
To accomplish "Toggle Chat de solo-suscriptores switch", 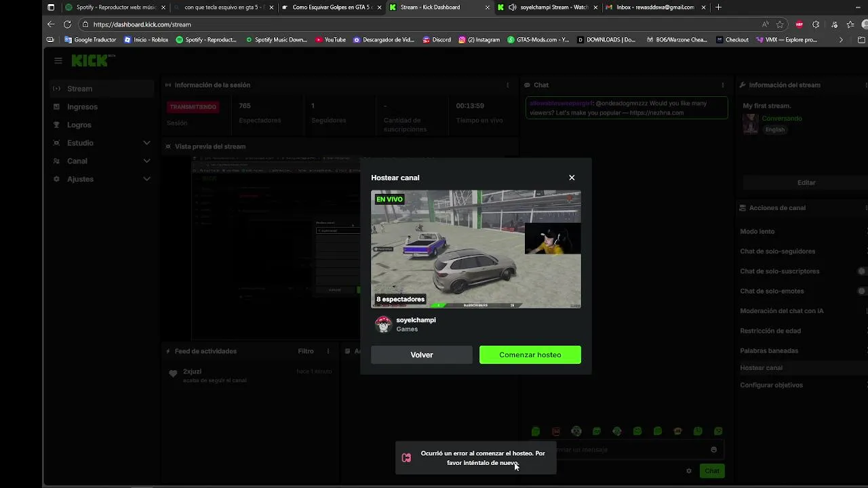I will (x=862, y=271).
